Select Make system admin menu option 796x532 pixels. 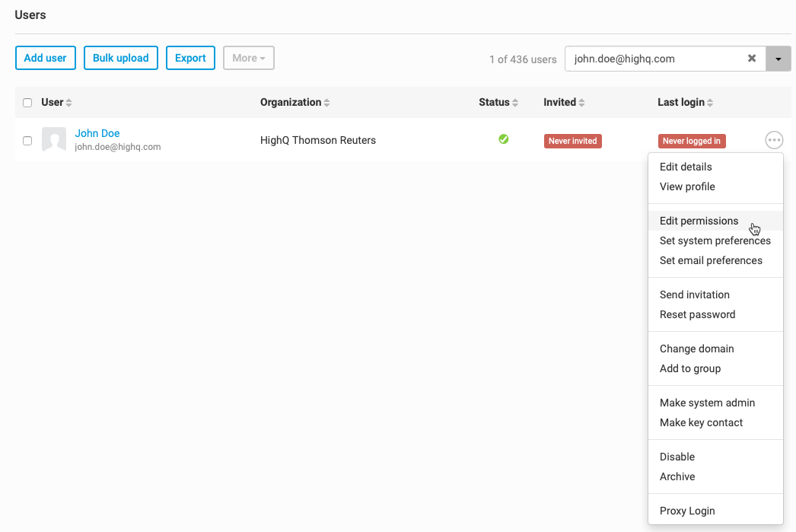pos(707,403)
